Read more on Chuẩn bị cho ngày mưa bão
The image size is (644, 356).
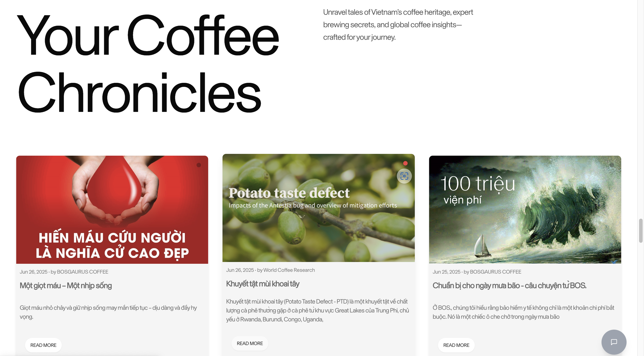click(x=456, y=345)
